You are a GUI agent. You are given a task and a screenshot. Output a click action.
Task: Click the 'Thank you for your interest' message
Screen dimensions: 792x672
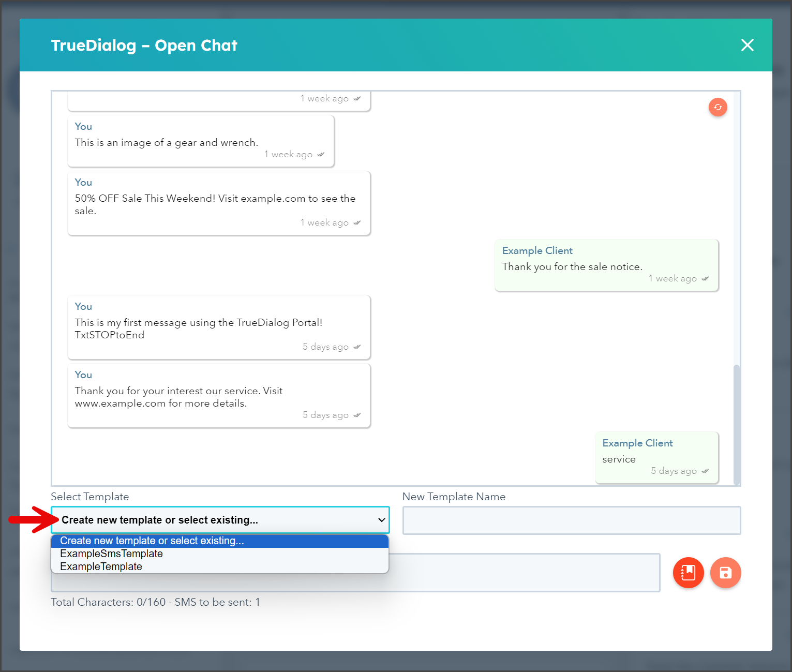tap(219, 396)
